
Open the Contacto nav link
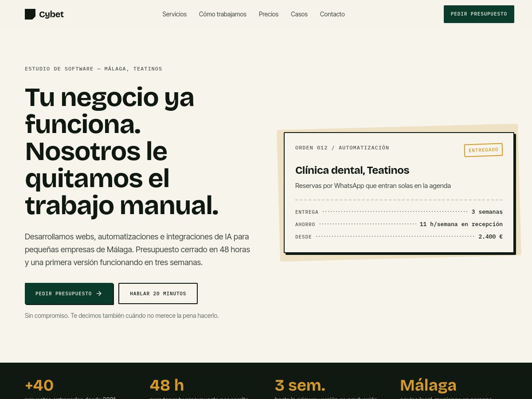[x=332, y=14]
